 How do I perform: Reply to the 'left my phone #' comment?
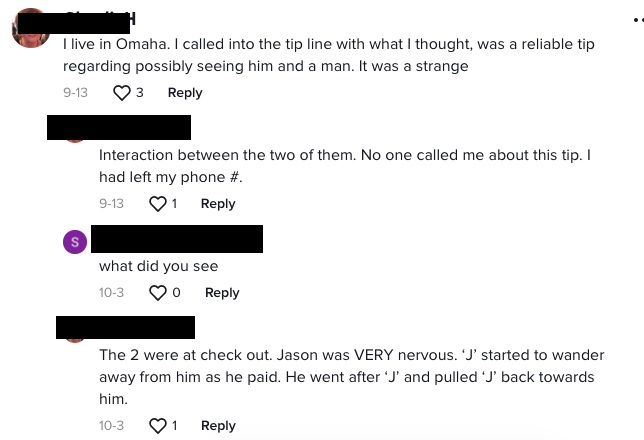218,204
